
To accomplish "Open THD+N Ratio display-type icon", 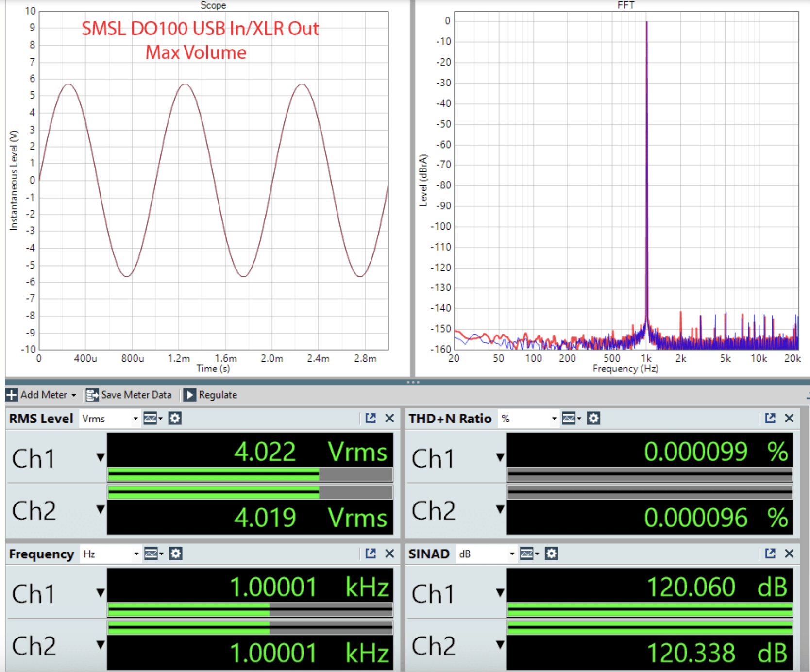I will 571,418.
